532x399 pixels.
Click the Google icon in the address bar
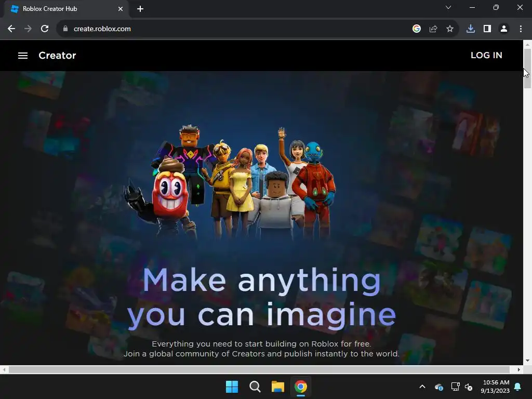(x=417, y=29)
